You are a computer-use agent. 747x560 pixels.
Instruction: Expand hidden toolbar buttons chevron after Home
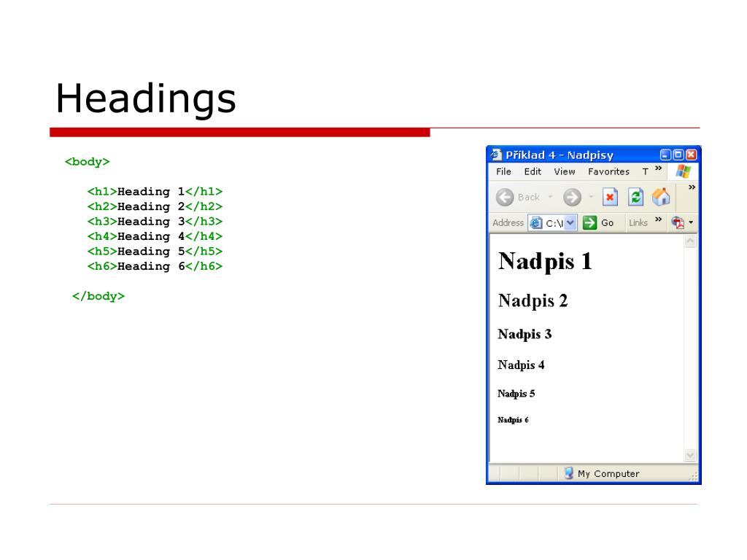(692, 187)
